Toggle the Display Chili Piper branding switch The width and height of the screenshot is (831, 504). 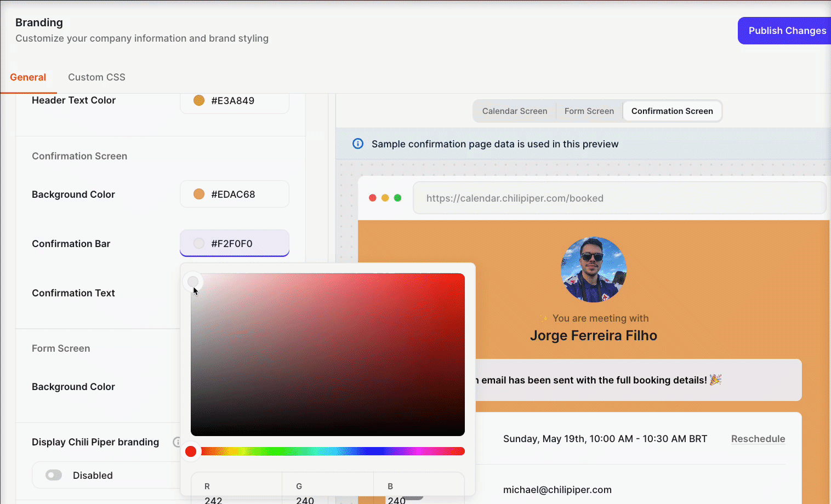[x=54, y=475]
